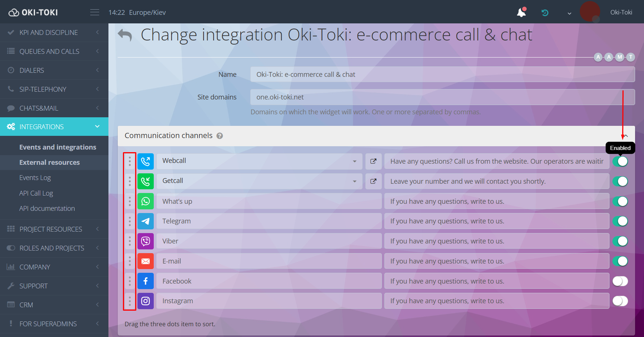Enable the Instagram channel toggle
644x337 pixels.
coord(620,301)
